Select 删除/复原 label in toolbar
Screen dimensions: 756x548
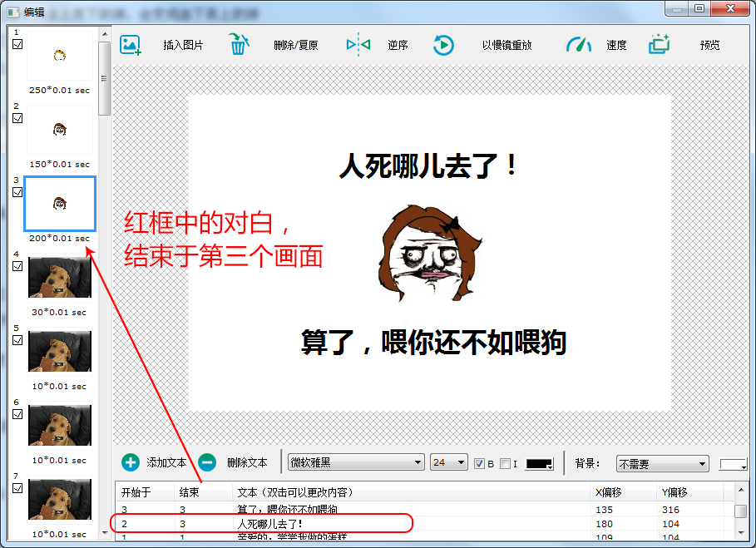pyautogui.click(x=296, y=45)
